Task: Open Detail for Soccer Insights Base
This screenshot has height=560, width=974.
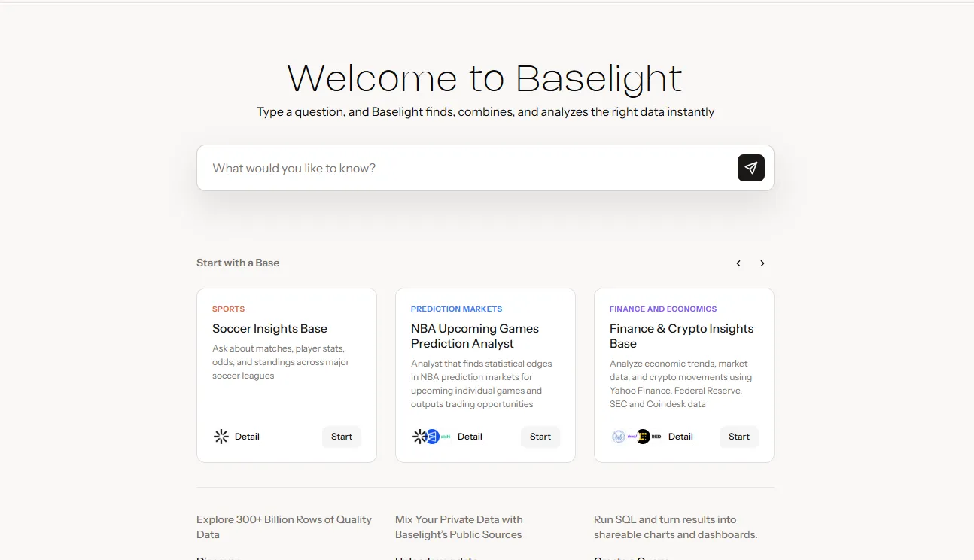Action: point(247,436)
